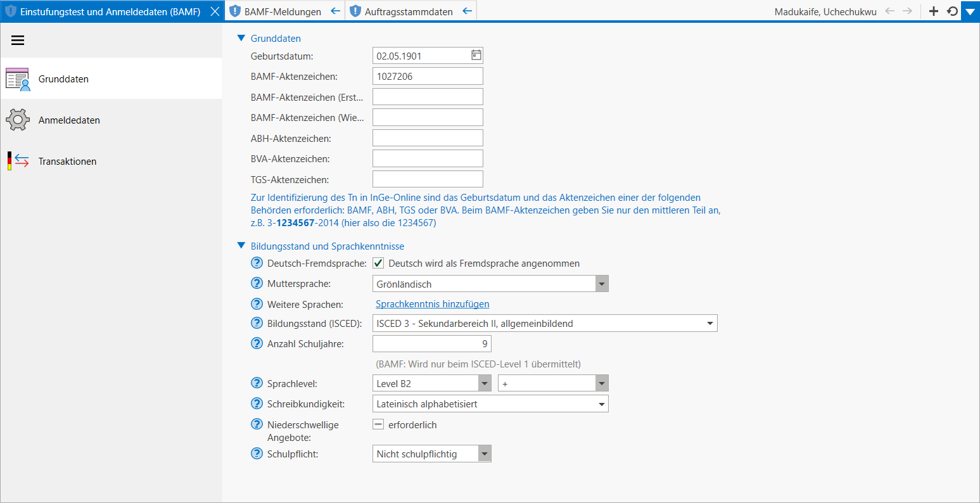Image resolution: width=980 pixels, height=503 pixels.
Task: Click the BAMF-Aktenzeichen (Erst...) field
Action: (428, 97)
